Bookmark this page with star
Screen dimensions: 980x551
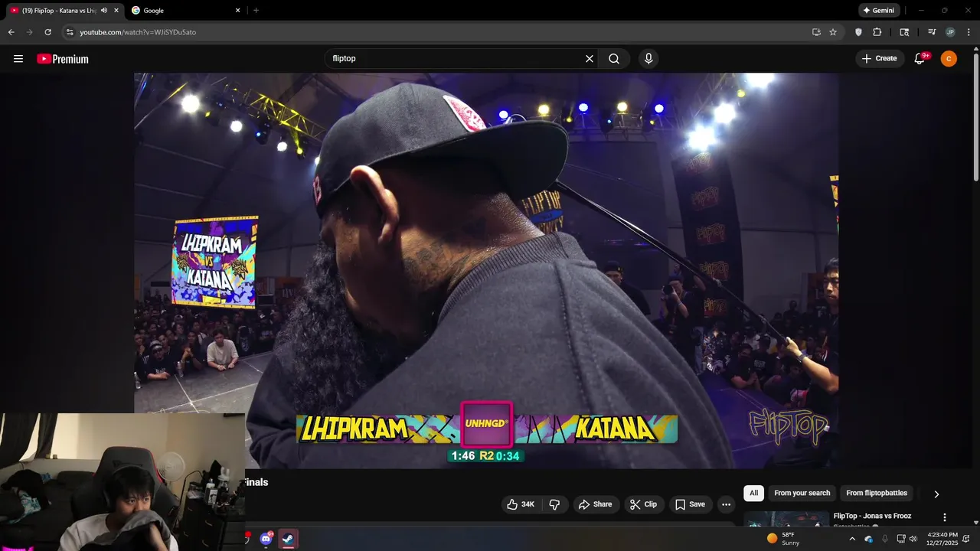coord(833,32)
